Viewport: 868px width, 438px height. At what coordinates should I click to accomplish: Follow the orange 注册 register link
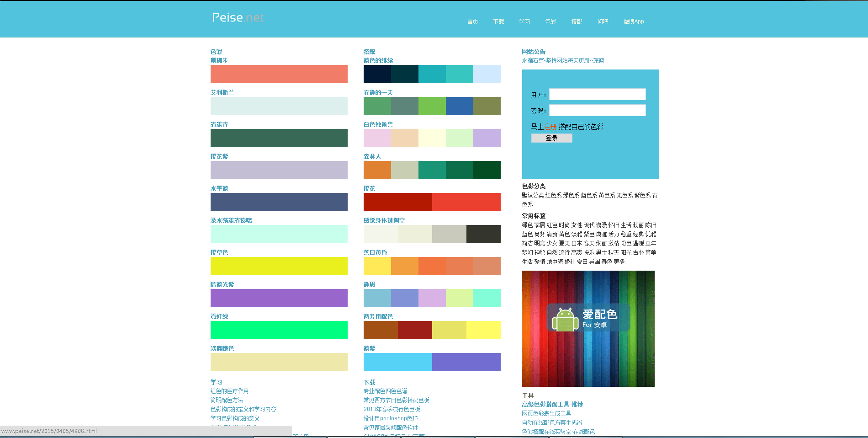pos(550,127)
